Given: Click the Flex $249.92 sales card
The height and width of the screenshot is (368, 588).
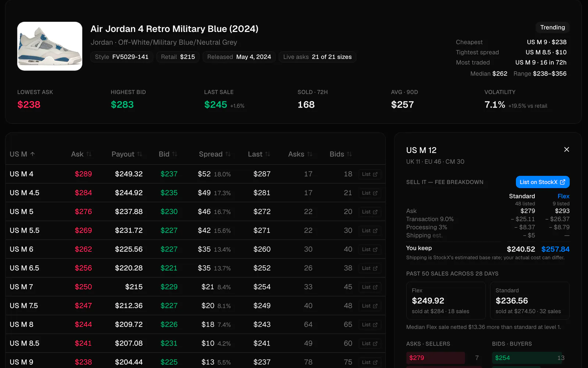Looking at the screenshot, I should [x=446, y=300].
